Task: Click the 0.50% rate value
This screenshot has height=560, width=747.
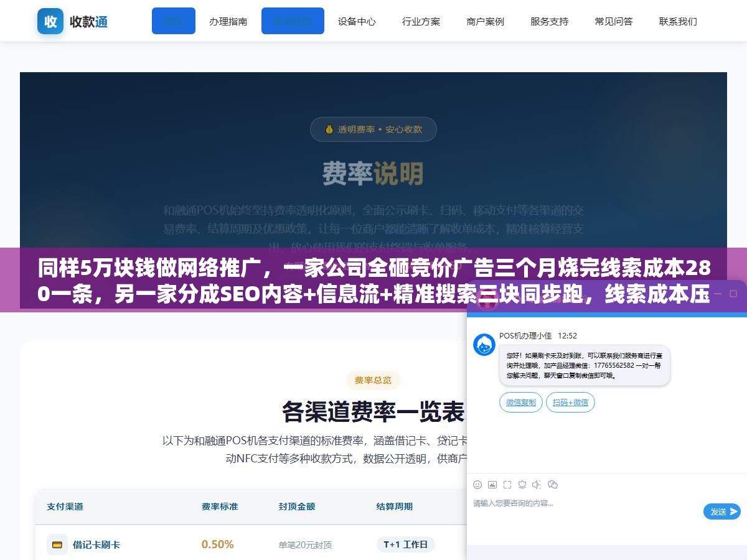Action: 217,544
